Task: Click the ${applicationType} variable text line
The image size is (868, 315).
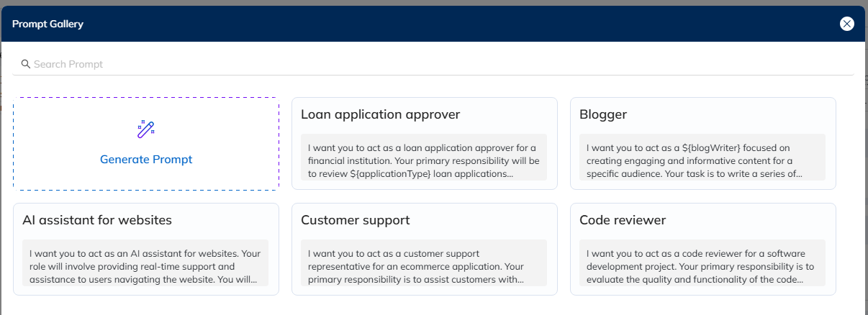Action: click(x=410, y=173)
